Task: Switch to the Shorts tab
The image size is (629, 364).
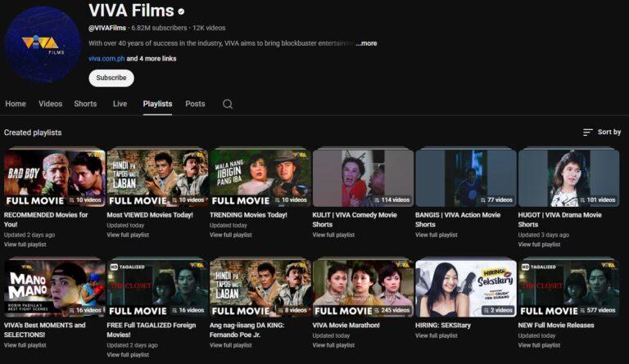Action: 85,104
